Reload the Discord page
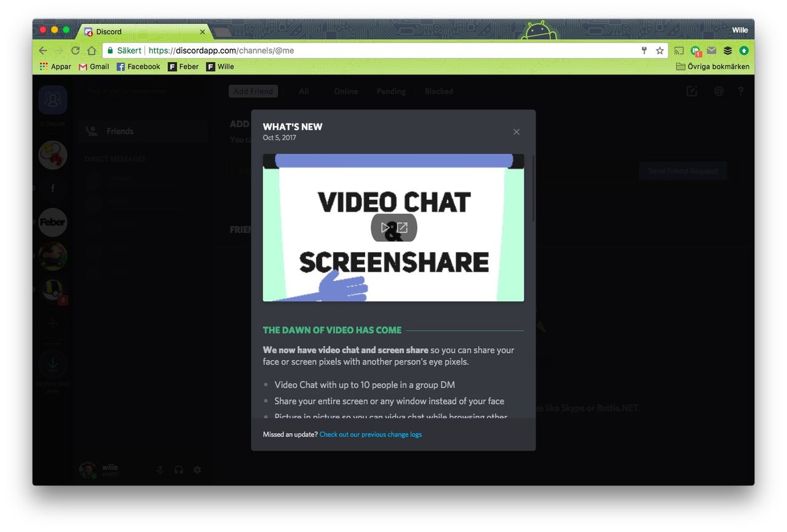Viewport: 787px width, 532px height. coord(76,50)
